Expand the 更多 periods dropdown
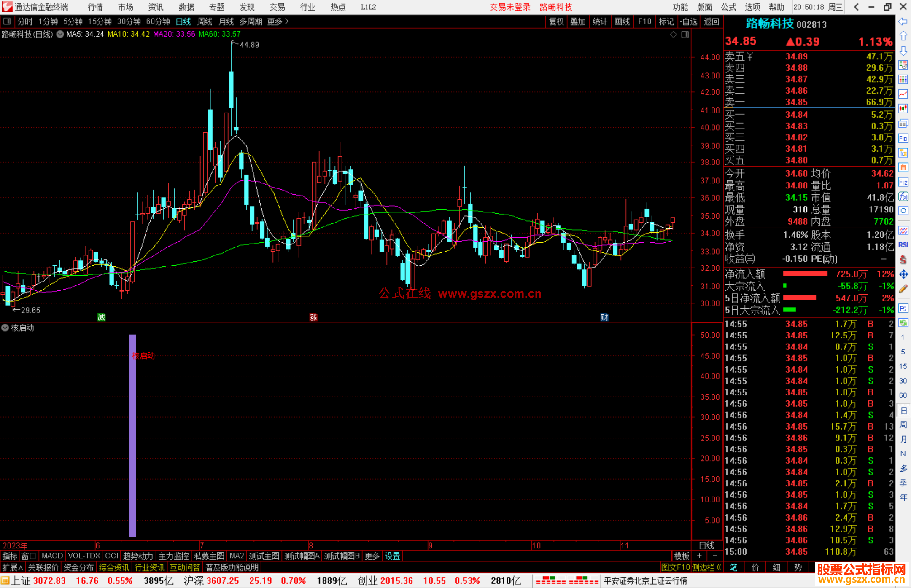Viewport: 911px width, 588px height. click(x=278, y=21)
